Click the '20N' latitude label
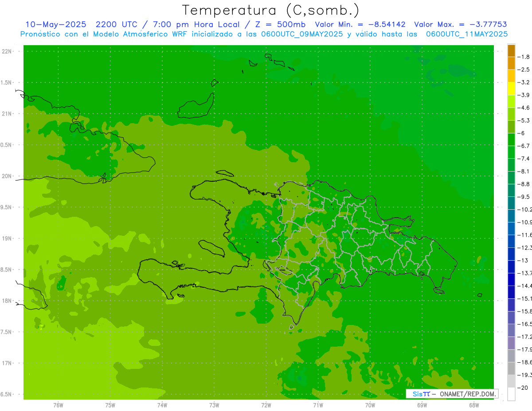Image resolution: width=532 pixels, height=411 pixels. (7, 176)
